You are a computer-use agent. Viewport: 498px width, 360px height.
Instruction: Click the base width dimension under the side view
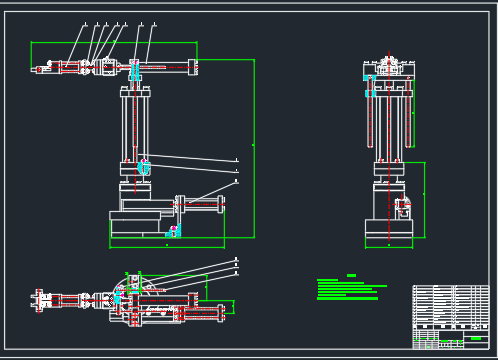389,247
